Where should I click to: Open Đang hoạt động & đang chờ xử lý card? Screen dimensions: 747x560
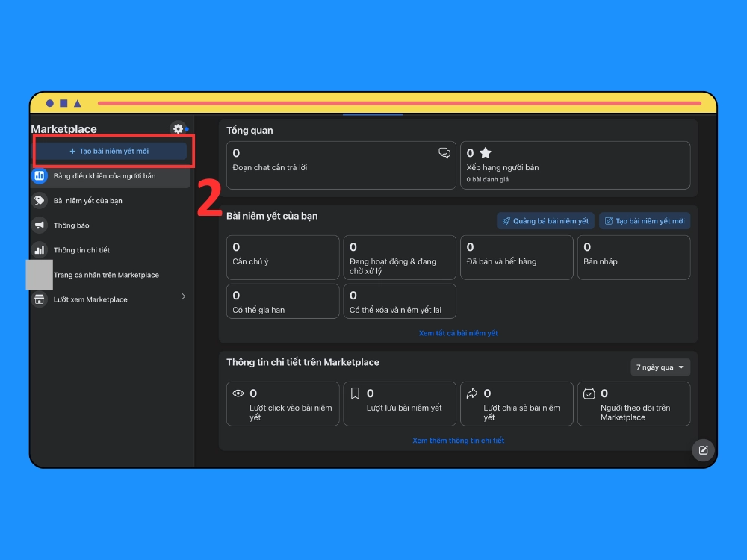pyautogui.click(x=399, y=257)
